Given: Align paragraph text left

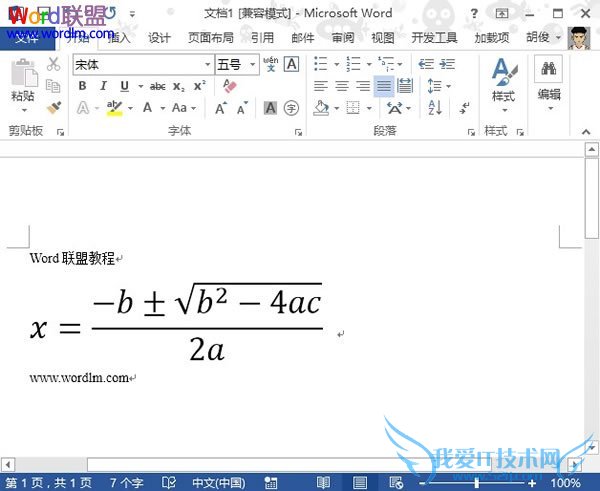Looking at the screenshot, I should point(321,86).
